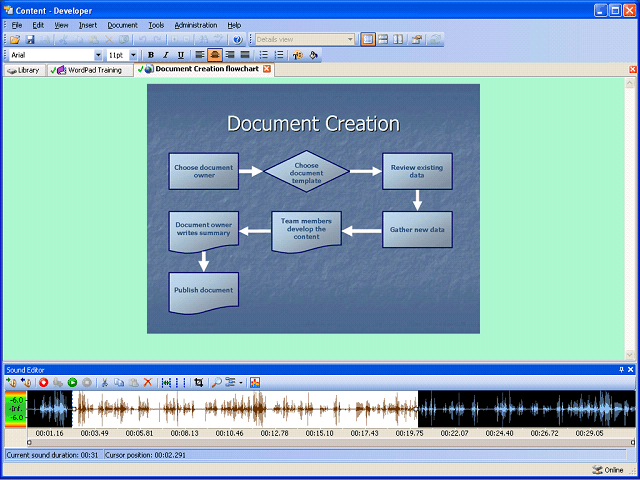Set text alignment to right
The width and height of the screenshot is (640, 480).
pos(230,55)
